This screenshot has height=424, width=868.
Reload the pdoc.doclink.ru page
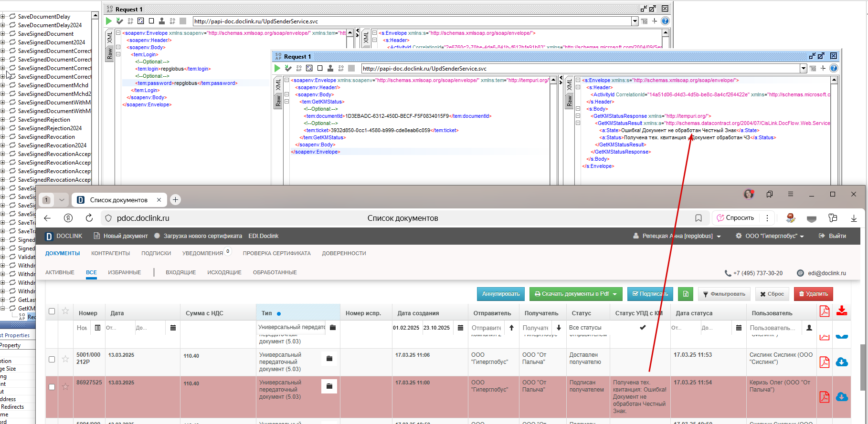(x=89, y=218)
